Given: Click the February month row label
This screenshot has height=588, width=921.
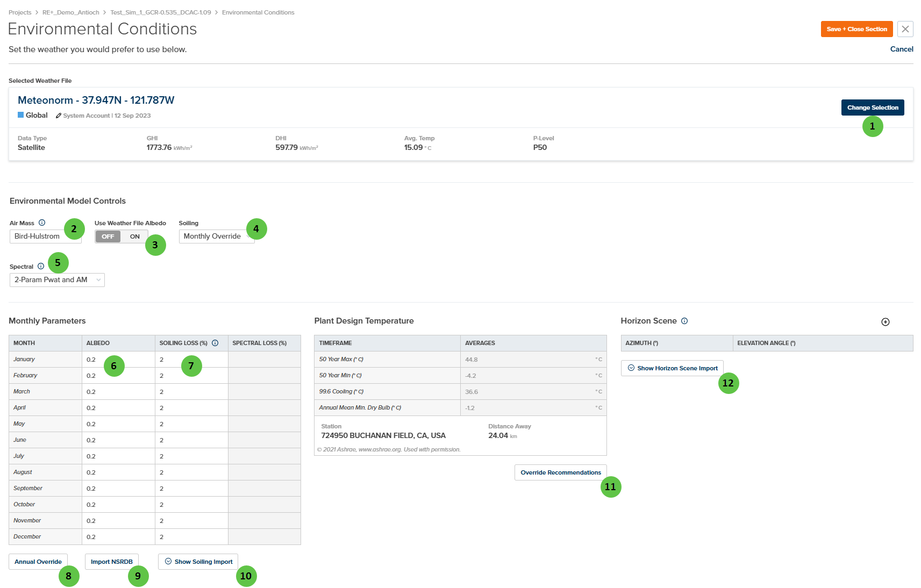Looking at the screenshot, I should click(x=25, y=375).
